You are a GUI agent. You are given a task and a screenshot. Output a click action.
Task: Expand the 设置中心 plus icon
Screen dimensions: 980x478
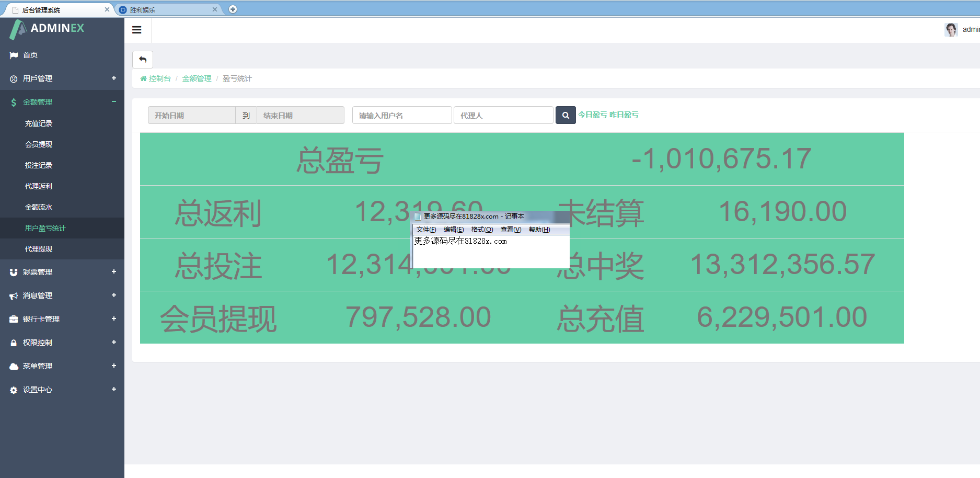(113, 389)
